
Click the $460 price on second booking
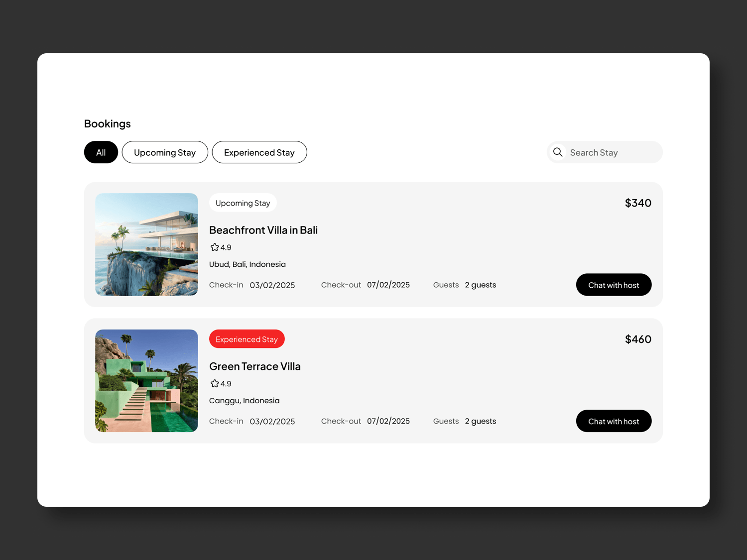[x=638, y=339]
